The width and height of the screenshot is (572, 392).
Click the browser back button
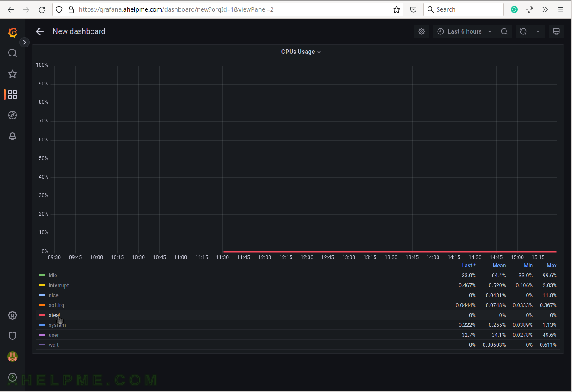pos(11,9)
